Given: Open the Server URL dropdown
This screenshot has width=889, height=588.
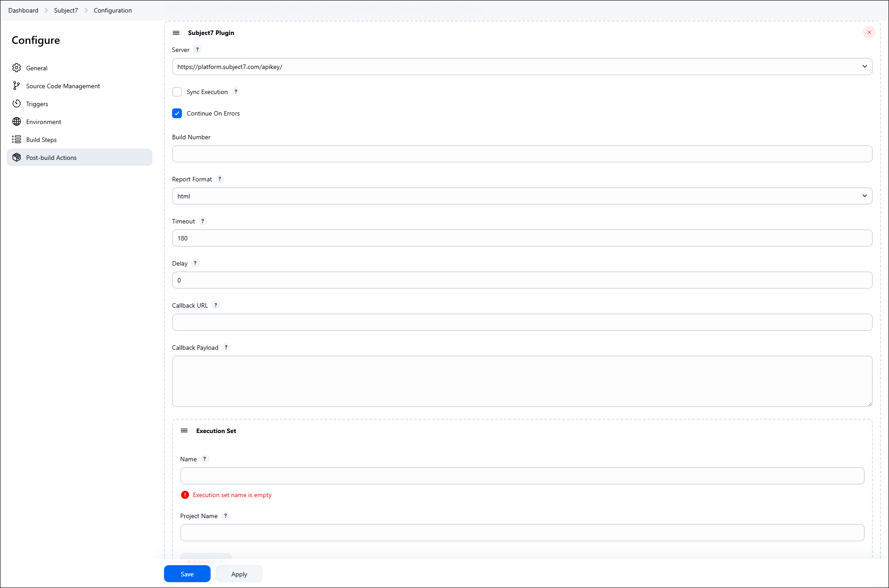Looking at the screenshot, I should point(522,67).
